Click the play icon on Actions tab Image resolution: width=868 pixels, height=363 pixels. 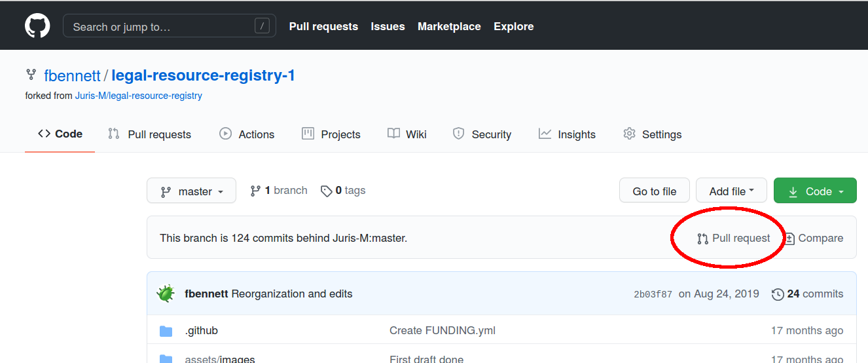225,134
